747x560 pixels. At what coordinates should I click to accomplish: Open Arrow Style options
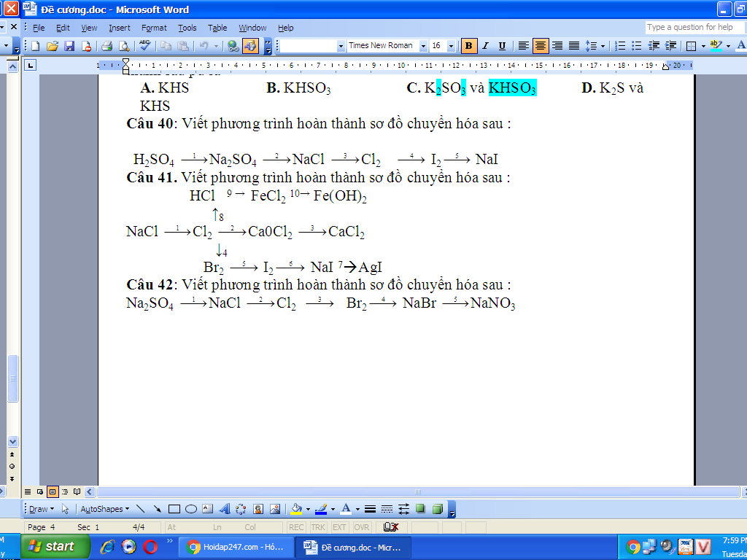[403, 509]
